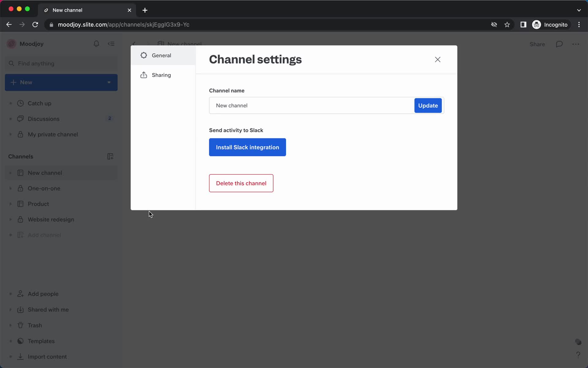This screenshot has width=588, height=368.
Task: Open the New button dropdown arrow
Action: [x=109, y=82]
